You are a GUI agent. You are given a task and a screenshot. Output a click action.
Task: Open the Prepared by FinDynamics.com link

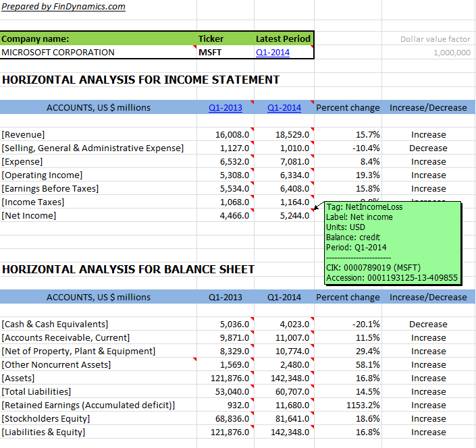pos(63,7)
